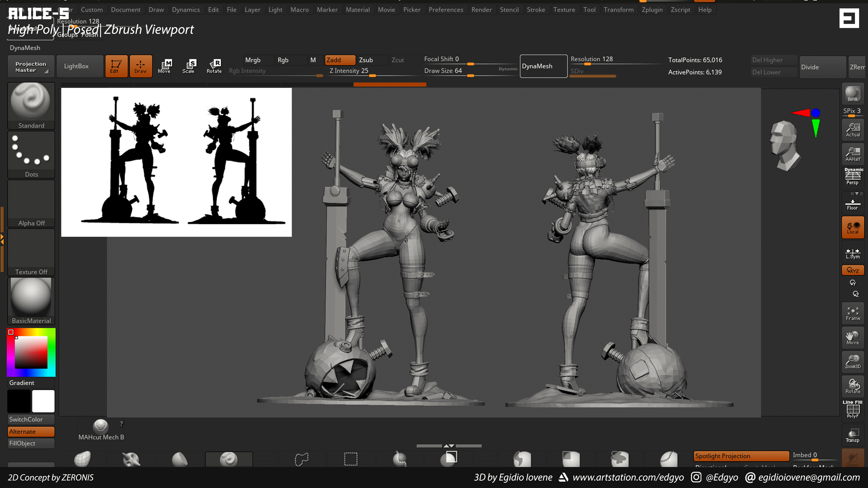Select the Move gizmo tool
This screenshot has height=488, width=868.
[x=165, y=66]
